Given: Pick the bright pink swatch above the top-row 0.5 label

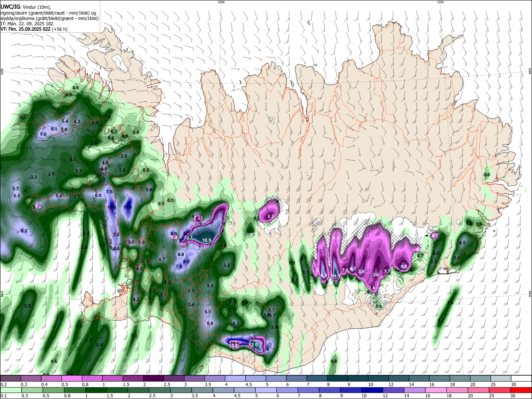Looking at the screenshot, I should (71, 378).
